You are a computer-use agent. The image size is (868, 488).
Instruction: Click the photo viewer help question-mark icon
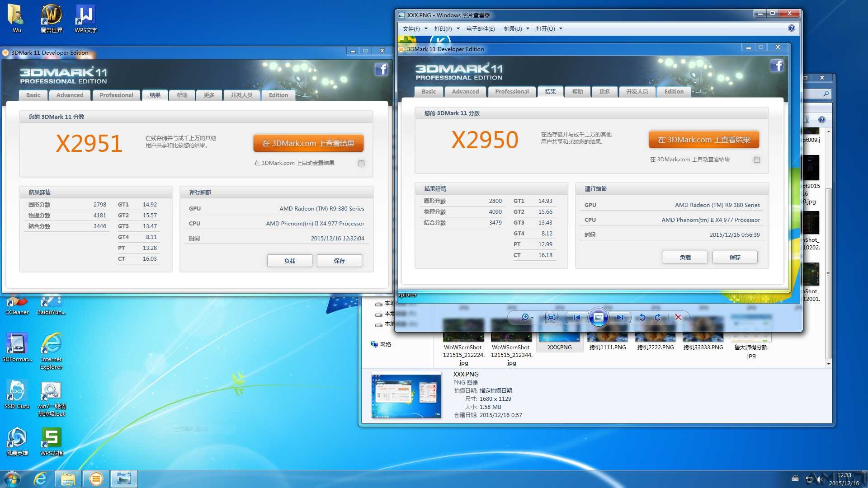(791, 28)
